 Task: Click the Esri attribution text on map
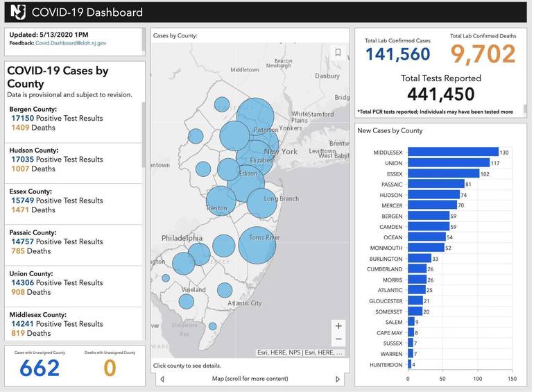[300, 352]
